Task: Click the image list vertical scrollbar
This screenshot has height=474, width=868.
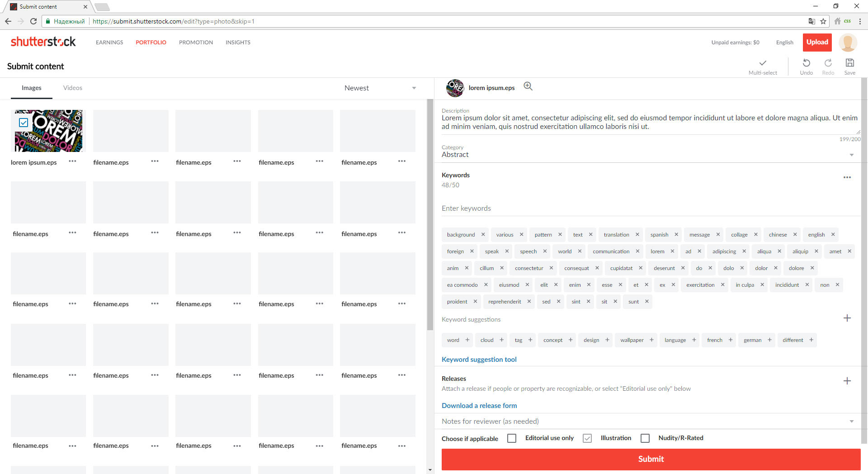Action: coord(430,215)
